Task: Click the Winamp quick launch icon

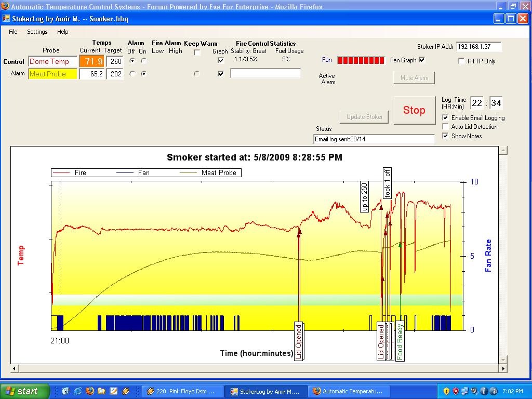Action: [x=125, y=391]
